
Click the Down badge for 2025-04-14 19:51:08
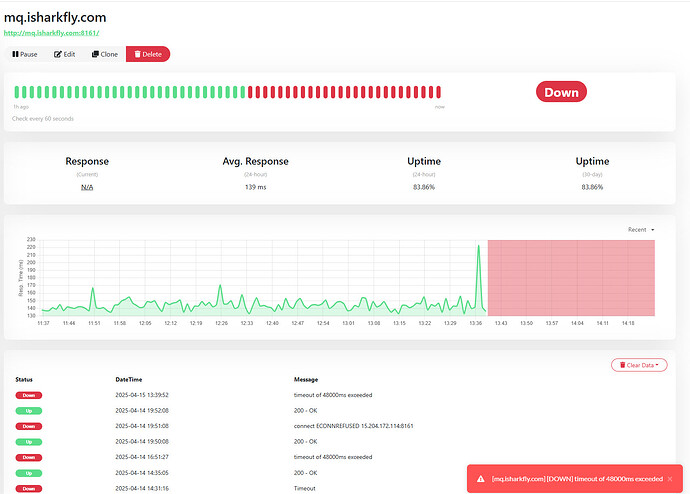(29, 426)
